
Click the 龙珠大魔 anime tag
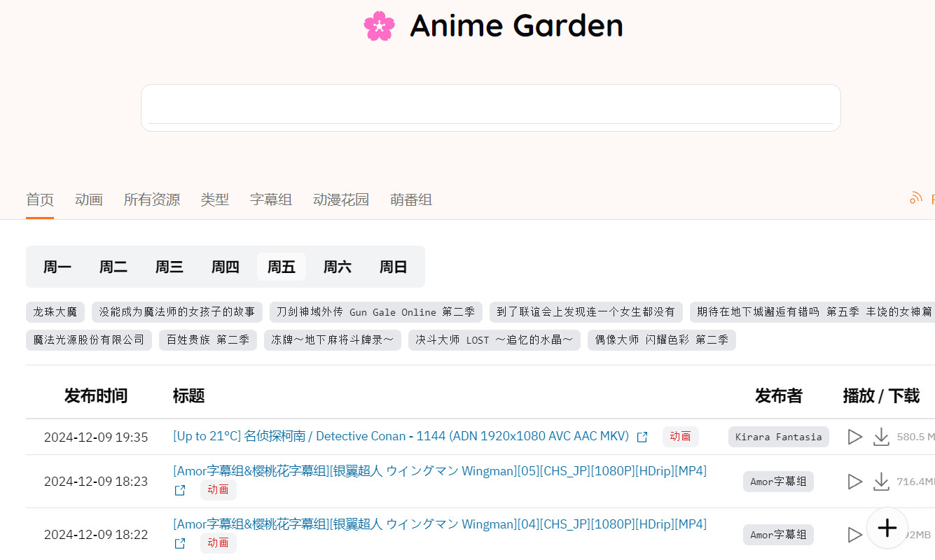click(x=55, y=312)
